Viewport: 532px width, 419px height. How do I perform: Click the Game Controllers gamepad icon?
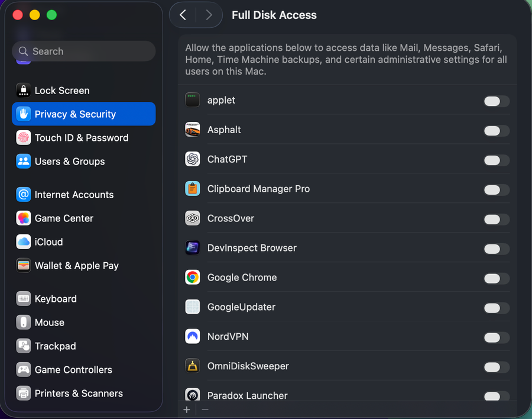coord(24,370)
